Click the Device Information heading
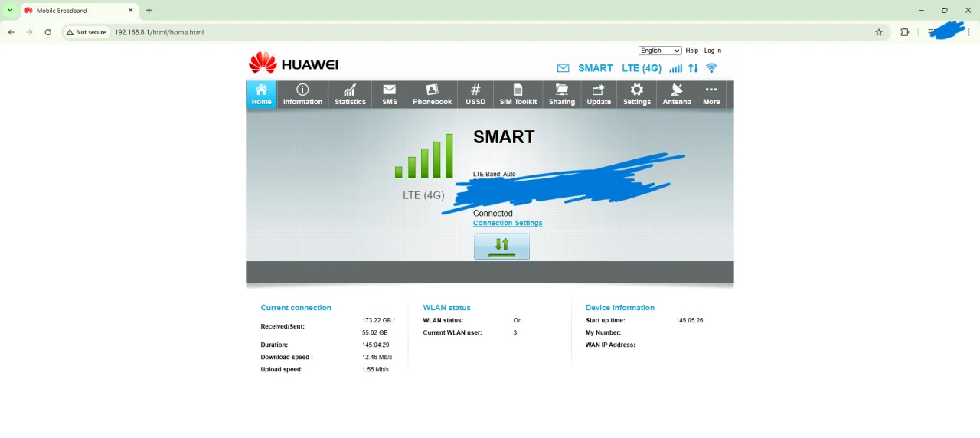980x438 pixels. (x=620, y=308)
